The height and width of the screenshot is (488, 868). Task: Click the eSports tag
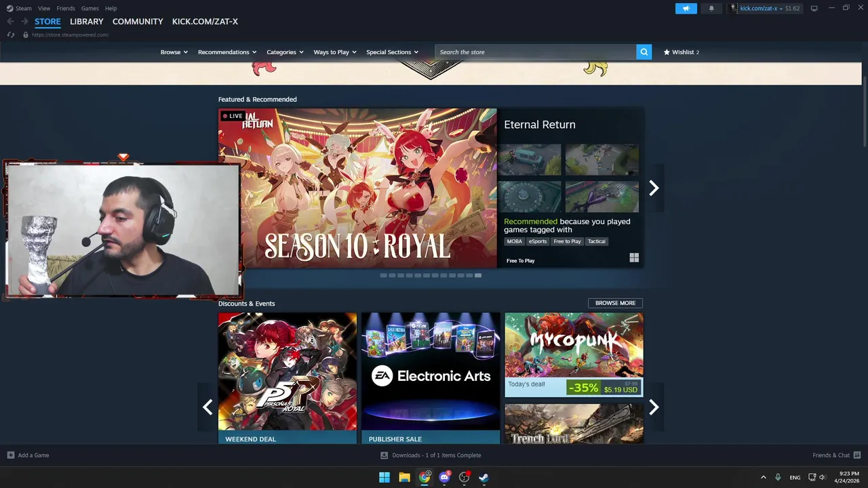click(x=538, y=241)
